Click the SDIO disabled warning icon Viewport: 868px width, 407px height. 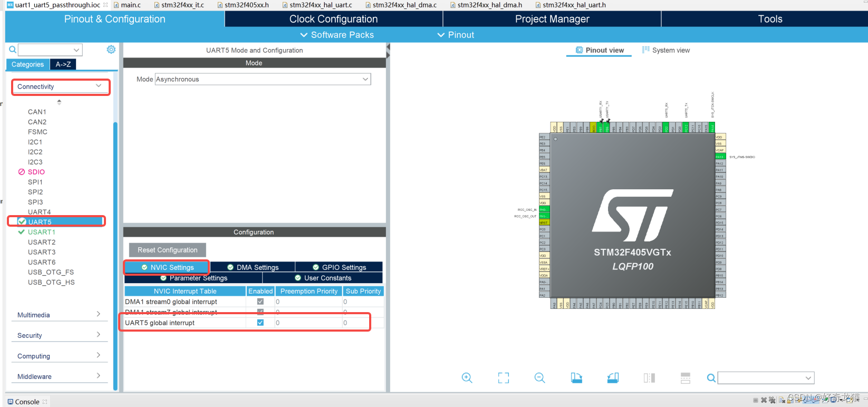(22, 172)
